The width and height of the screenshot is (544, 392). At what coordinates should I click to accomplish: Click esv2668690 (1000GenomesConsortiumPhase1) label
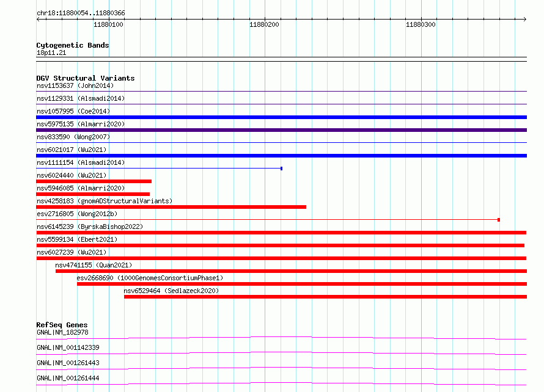(x=150, y=278)
